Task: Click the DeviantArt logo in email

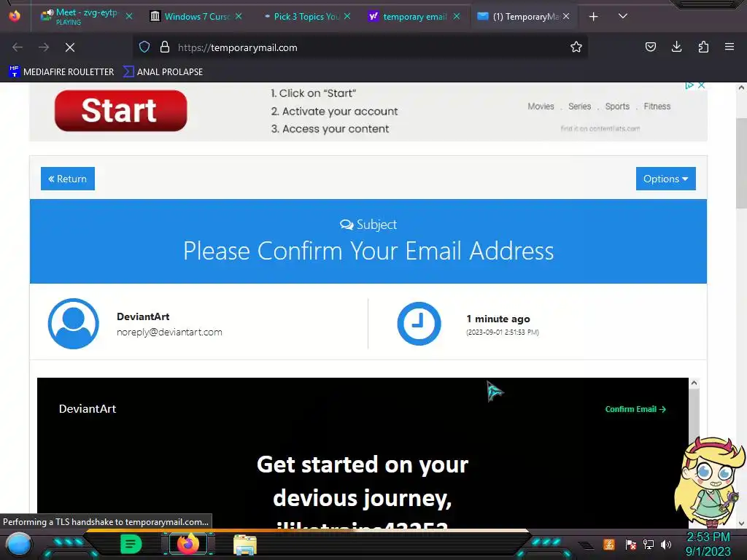Action: point(88,408)
